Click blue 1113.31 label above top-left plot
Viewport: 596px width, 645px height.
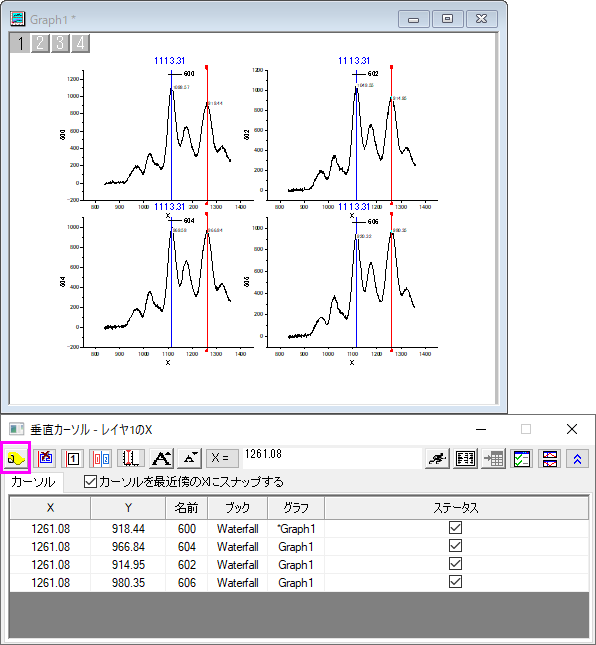[x=169, y=61]
